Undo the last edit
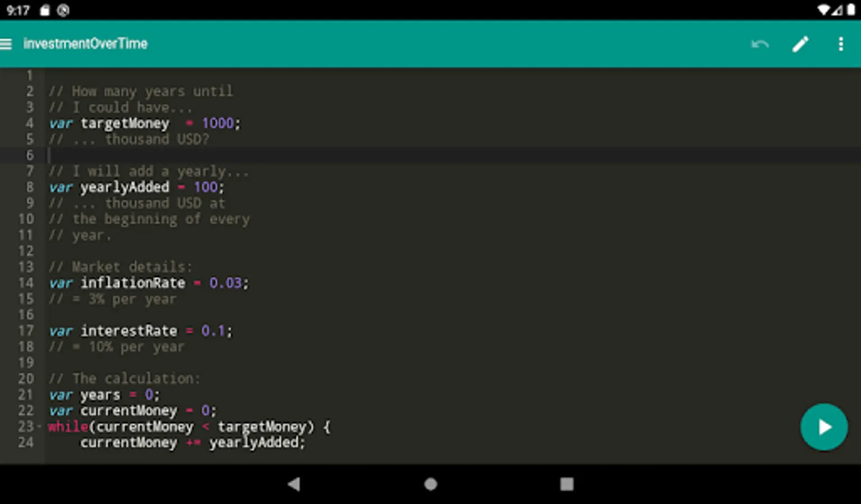This screenshot has height=504, width=861. click(x=760, y=44)
